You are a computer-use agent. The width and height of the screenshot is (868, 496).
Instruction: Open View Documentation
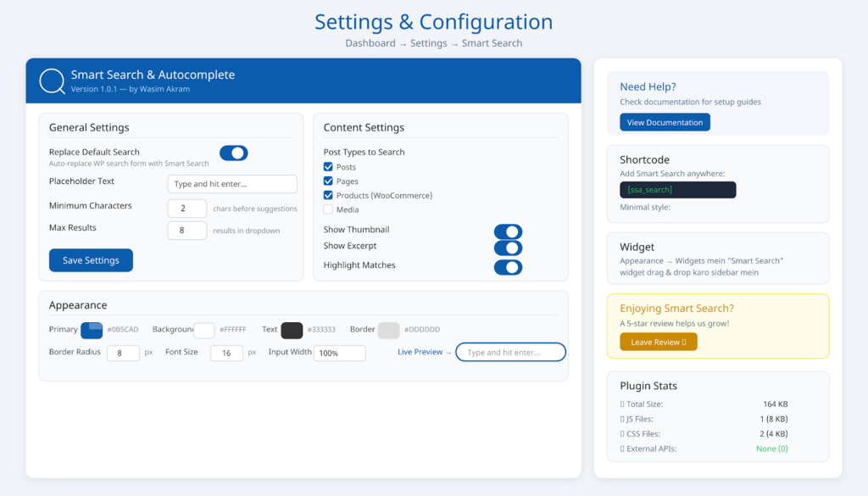pyautogui.click(x=665, y=122)
